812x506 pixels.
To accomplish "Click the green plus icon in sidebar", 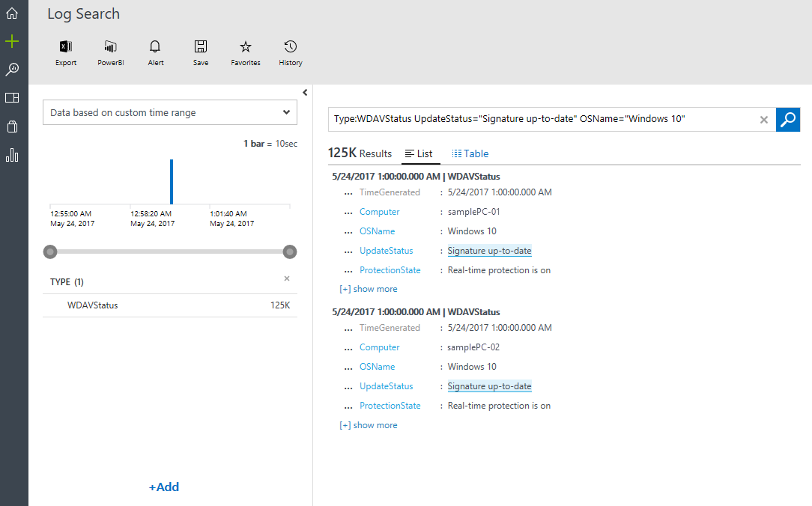I will [12, 41].
